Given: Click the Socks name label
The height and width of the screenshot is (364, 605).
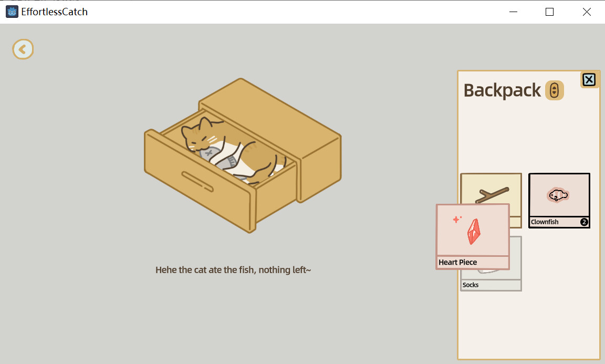Looking at the screenshot, I should pos(470,285).
